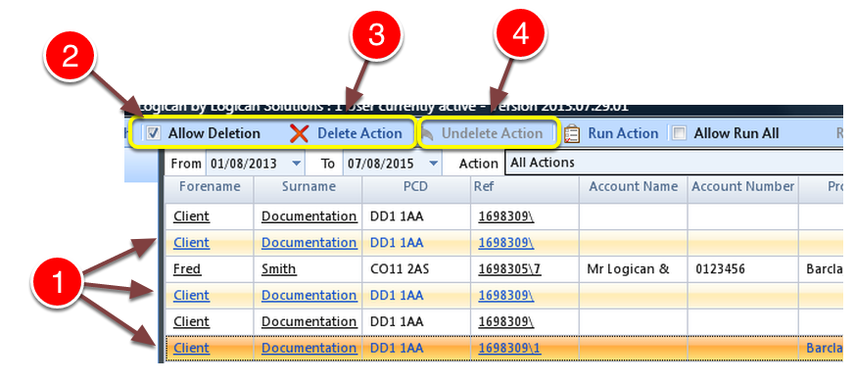Click the red X Delete Action icon
This screenshot has width=855, height=381.
299,134
